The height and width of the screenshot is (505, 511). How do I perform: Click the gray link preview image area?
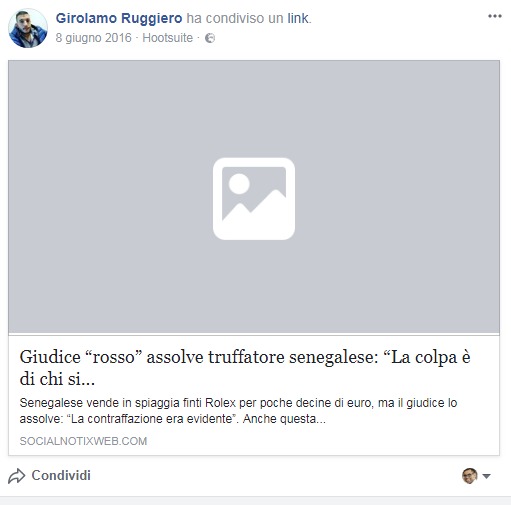tap(254, 197)
